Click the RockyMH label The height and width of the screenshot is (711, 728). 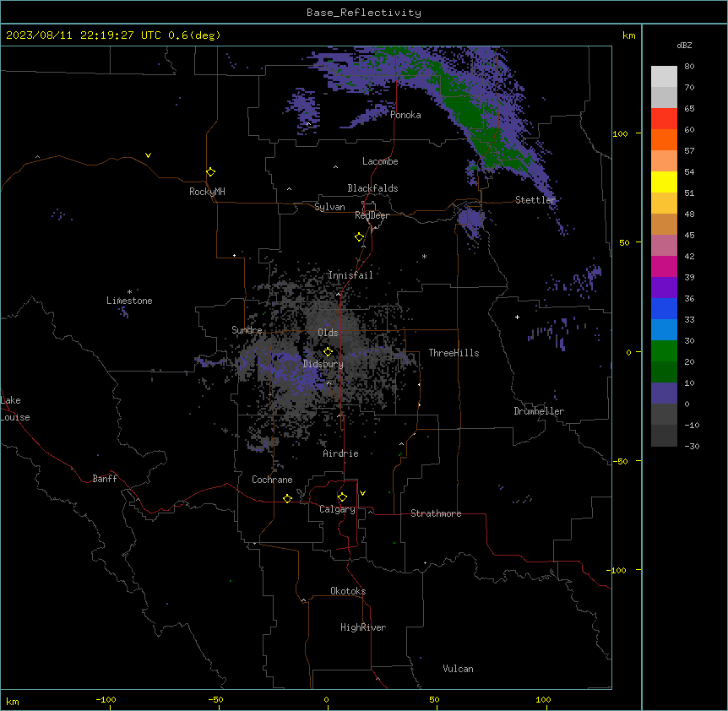pos(207,192)
